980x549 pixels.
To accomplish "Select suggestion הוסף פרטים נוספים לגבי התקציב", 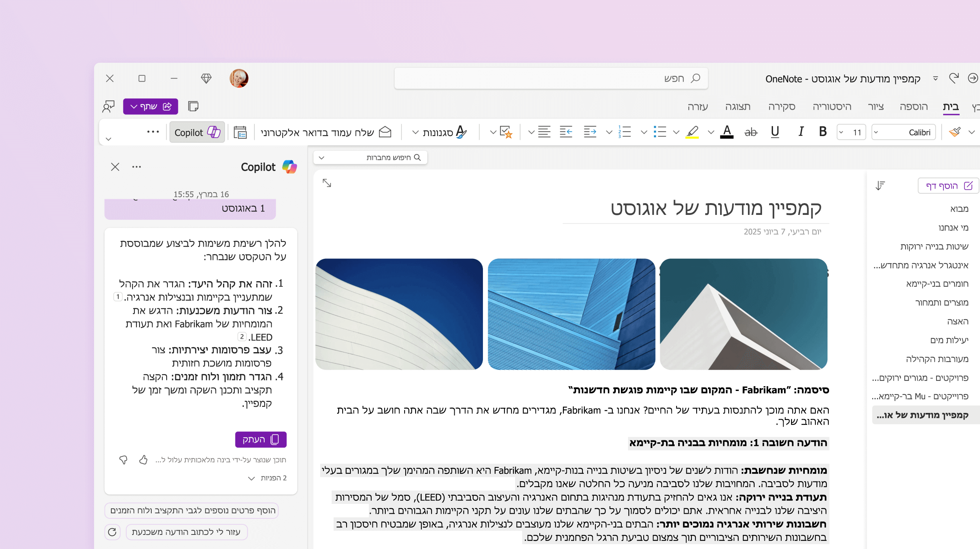I will 192,511.
